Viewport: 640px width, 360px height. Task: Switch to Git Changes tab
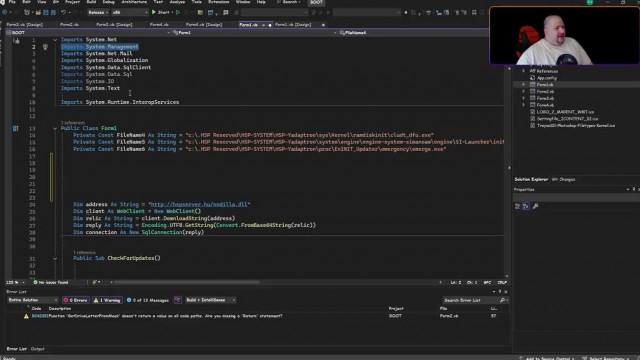[563, 179]
